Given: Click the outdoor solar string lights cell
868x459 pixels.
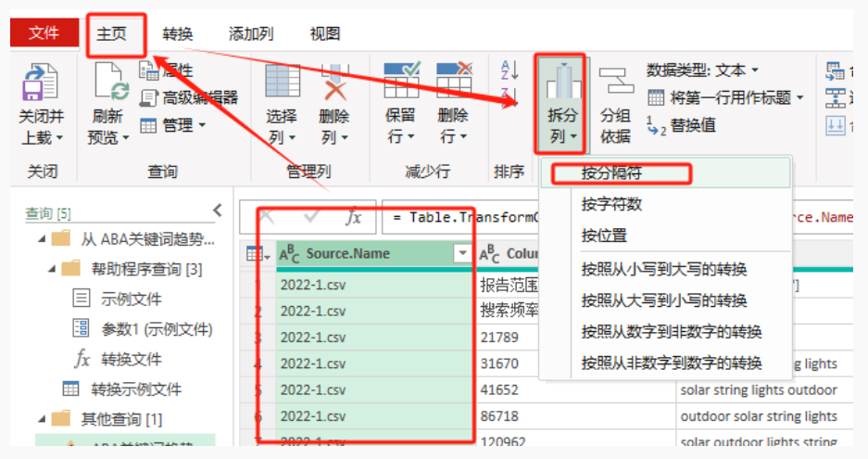Looking at the screenshot, I should [x=764, y=415].
